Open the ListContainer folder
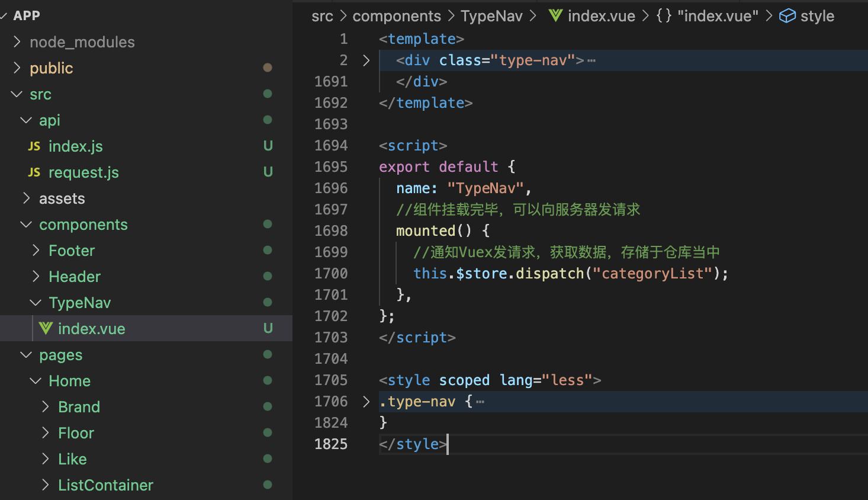The height and width of the screenshot is (500, 868). click(105, 485)
